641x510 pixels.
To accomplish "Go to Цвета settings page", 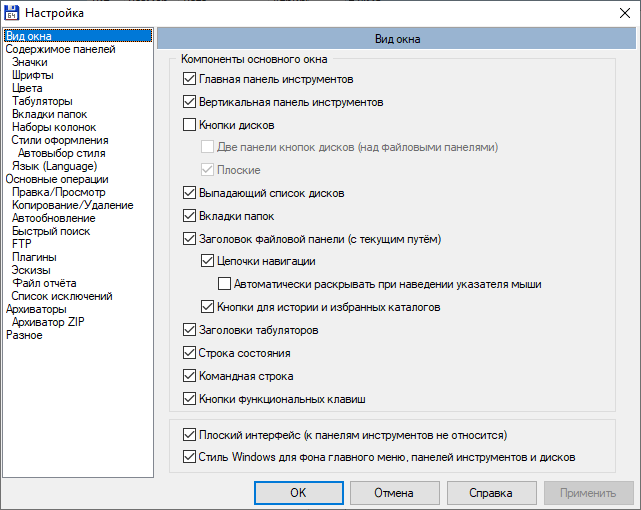I will pyautogui.click(x=27, y=88).
